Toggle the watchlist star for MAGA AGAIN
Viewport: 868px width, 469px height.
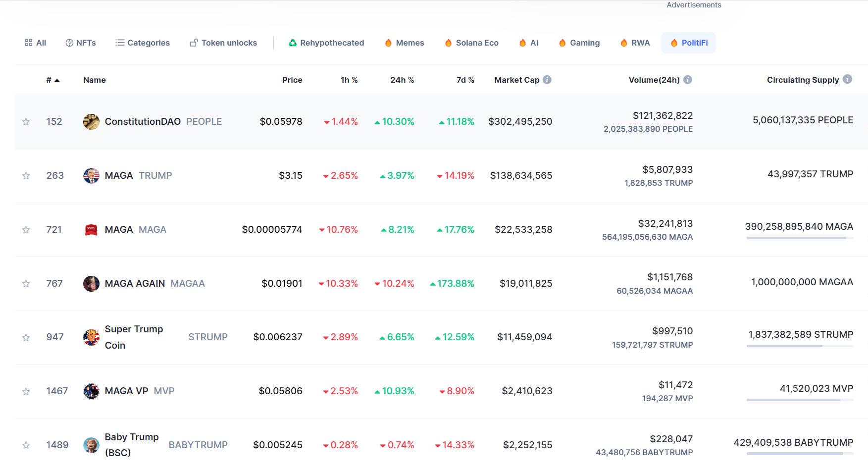[26, 284]
